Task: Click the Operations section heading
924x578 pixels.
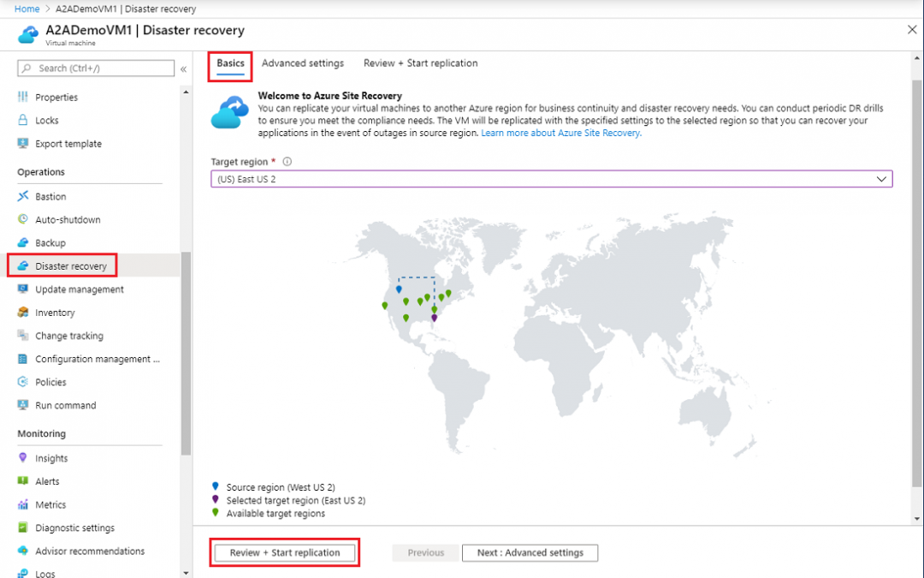Action: [41, 172]
